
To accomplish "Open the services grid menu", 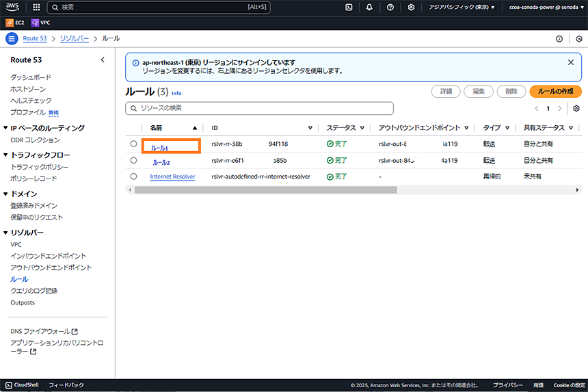I will point(36,7).
